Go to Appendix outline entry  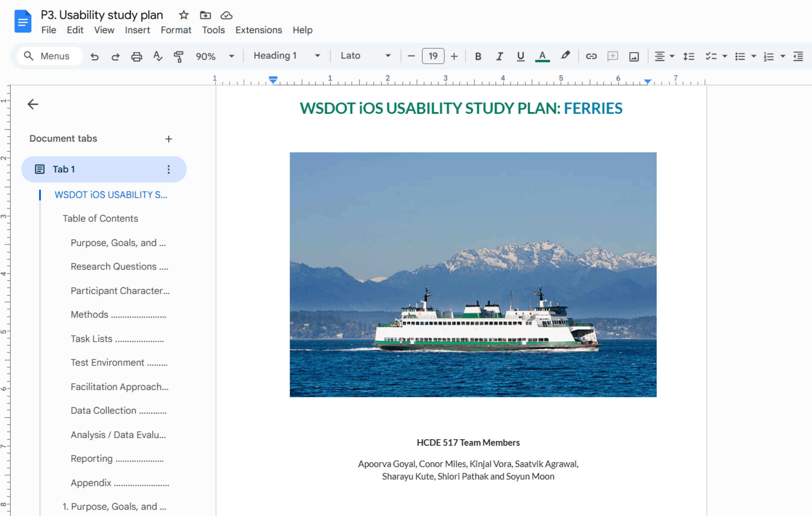click(x=120, y=483)
